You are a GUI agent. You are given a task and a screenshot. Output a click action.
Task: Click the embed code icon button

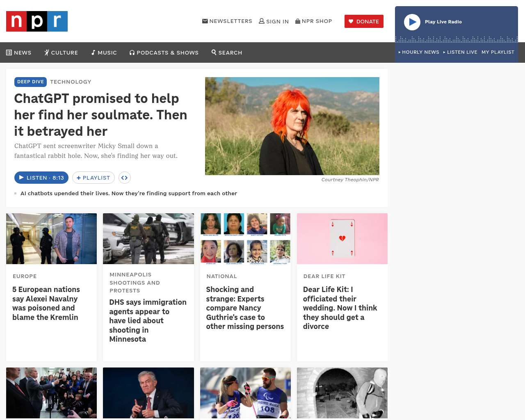(125, 178)
